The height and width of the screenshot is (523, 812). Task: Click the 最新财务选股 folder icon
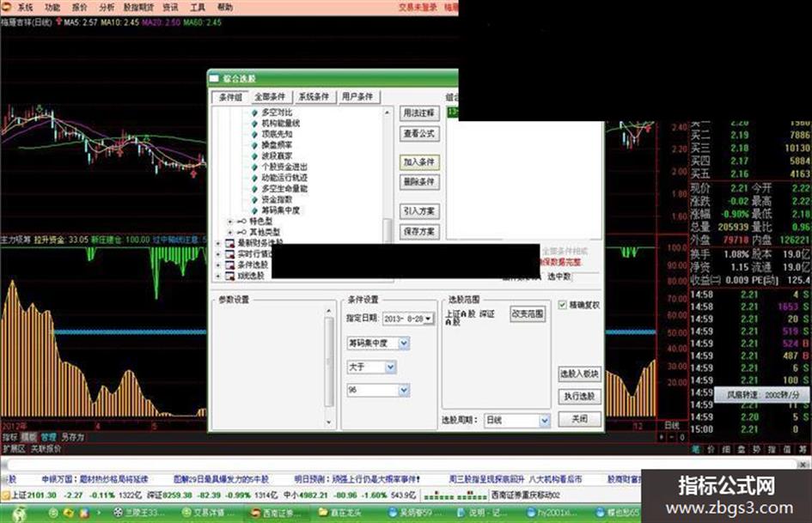click(229, 242)
